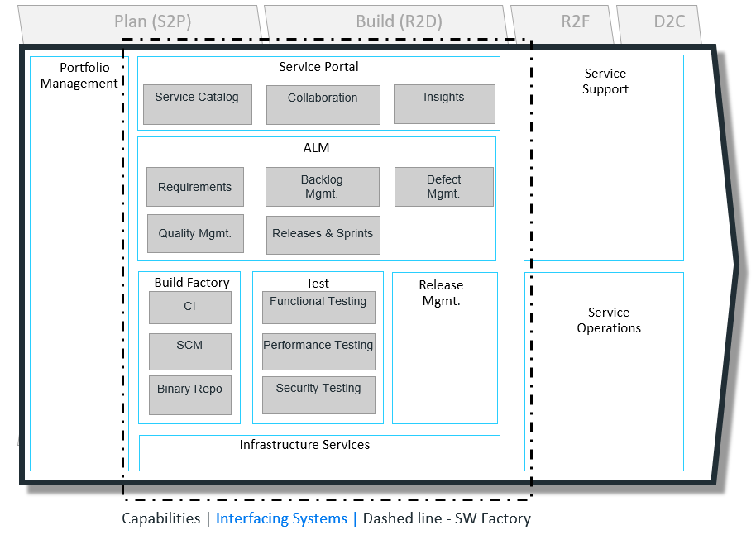Select the Infrastructure Services block
Image resolution: width=756 pixels, height=535 pixels.
coord(319,453)
